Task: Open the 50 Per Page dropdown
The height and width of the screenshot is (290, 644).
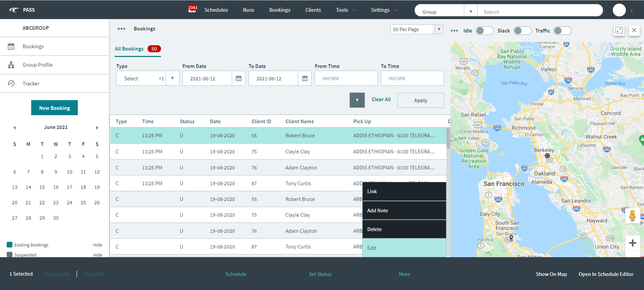Action: point(417,29)
